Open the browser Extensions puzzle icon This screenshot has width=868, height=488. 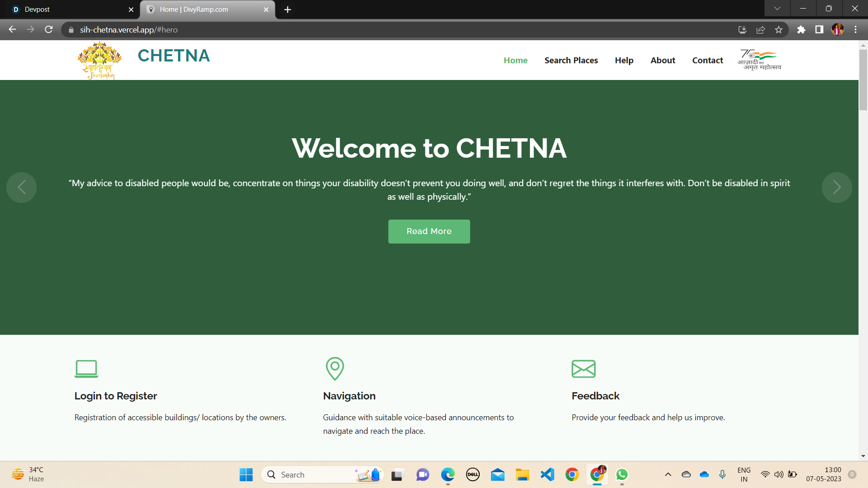pos(801,30)
